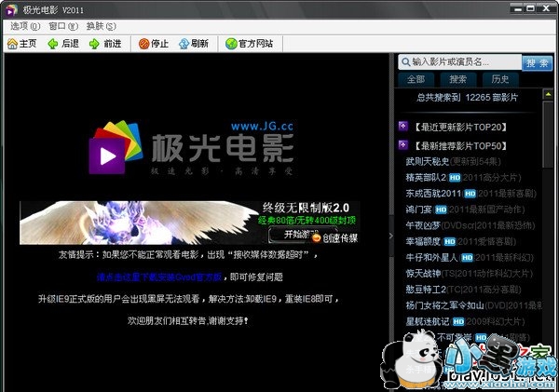Go forward with the 前进 arrow
Screen dimensions: 559x392
(104, 44)
